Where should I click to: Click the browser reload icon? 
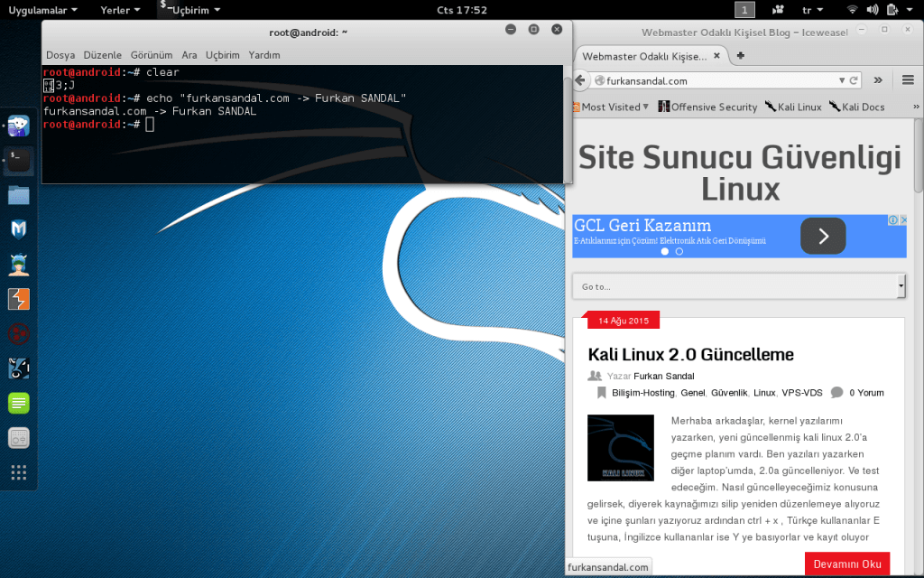point(855,80)
